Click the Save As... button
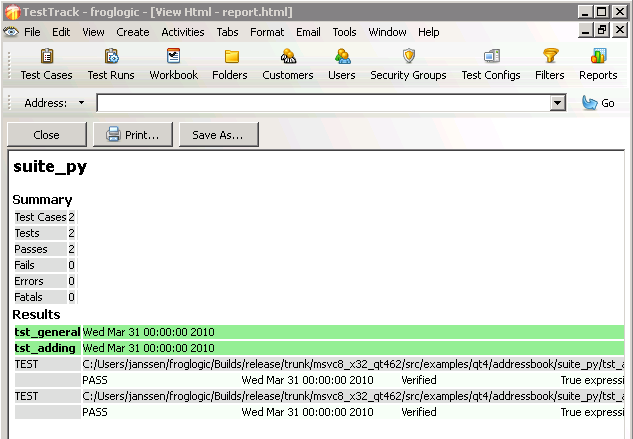 click(x=218, y=135)
